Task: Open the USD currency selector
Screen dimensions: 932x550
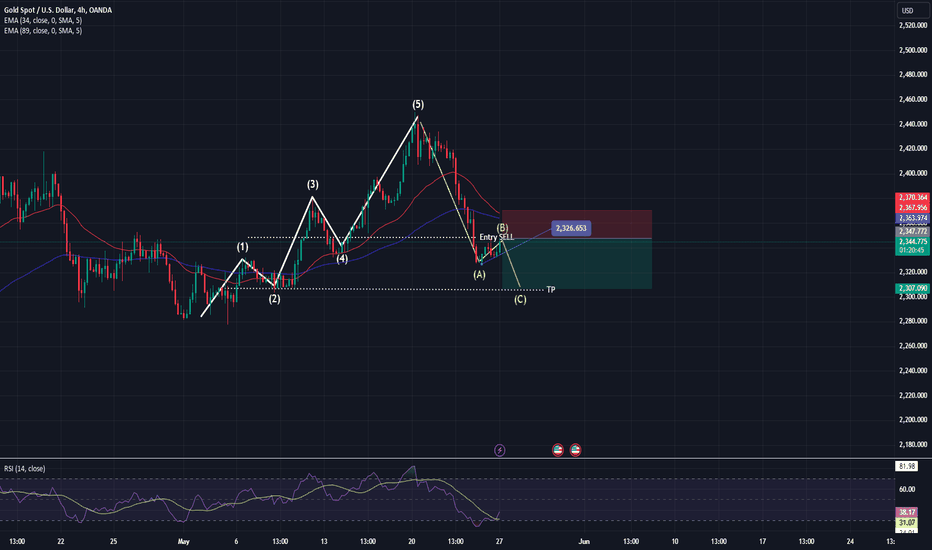Action: coord(912,10)
